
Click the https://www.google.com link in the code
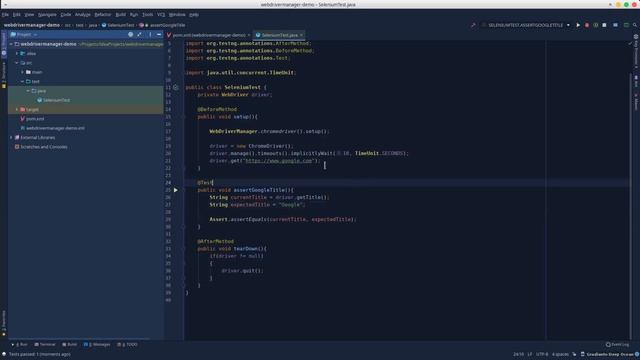tap(279, 161)
